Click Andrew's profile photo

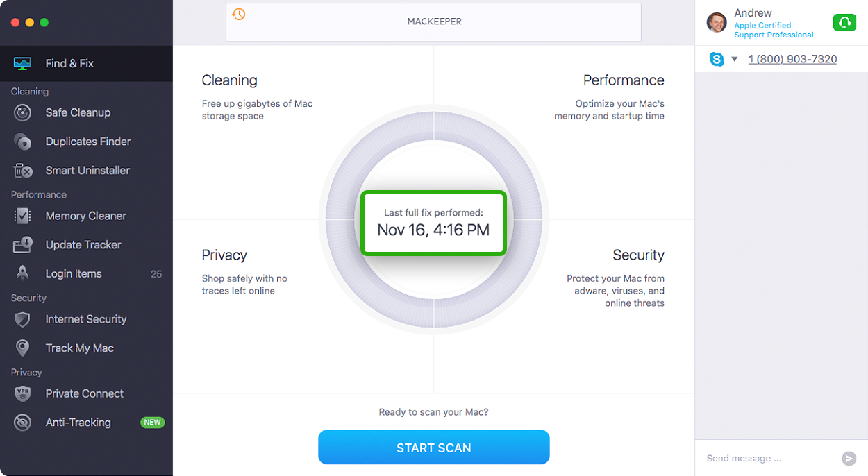click(x=717, y=22)
